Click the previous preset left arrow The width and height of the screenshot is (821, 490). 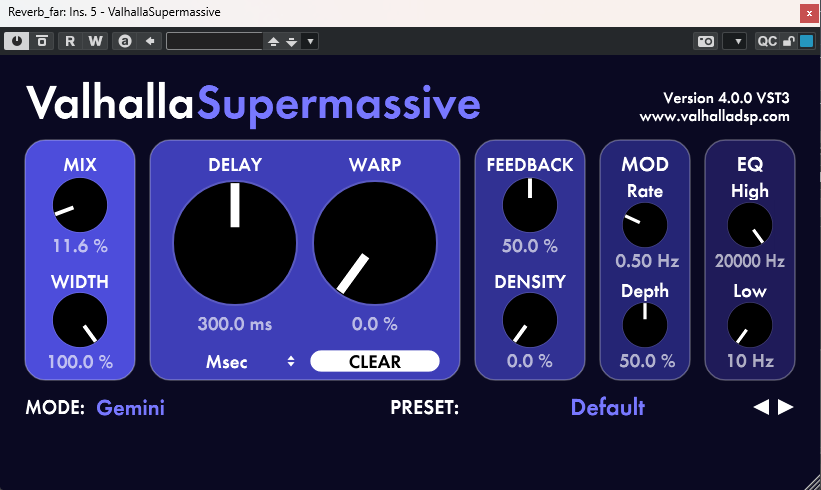click(761, 407)
